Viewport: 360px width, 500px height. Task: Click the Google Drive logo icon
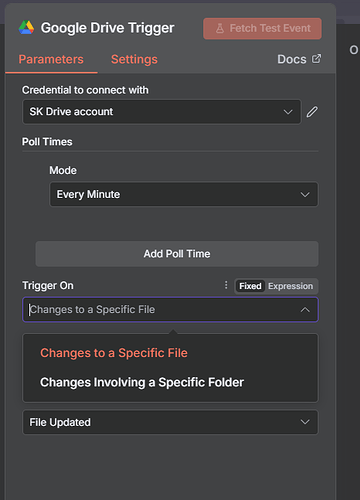26,28
